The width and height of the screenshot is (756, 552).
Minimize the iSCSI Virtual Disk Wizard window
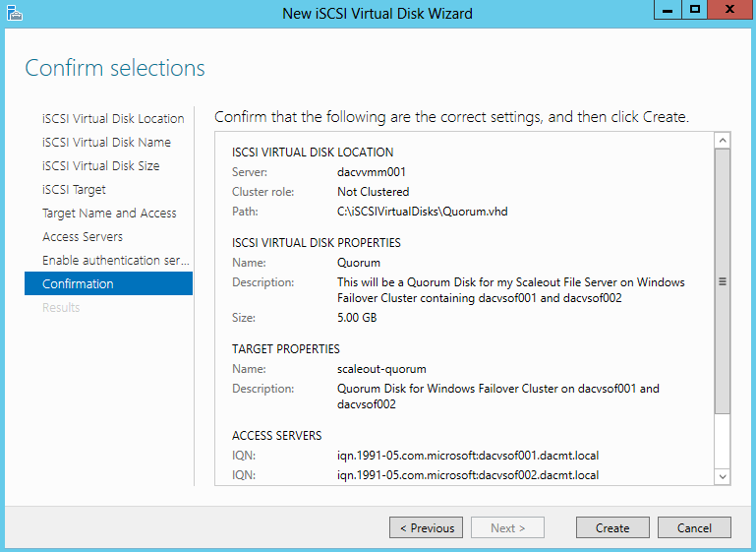click(x=668, y=9)
